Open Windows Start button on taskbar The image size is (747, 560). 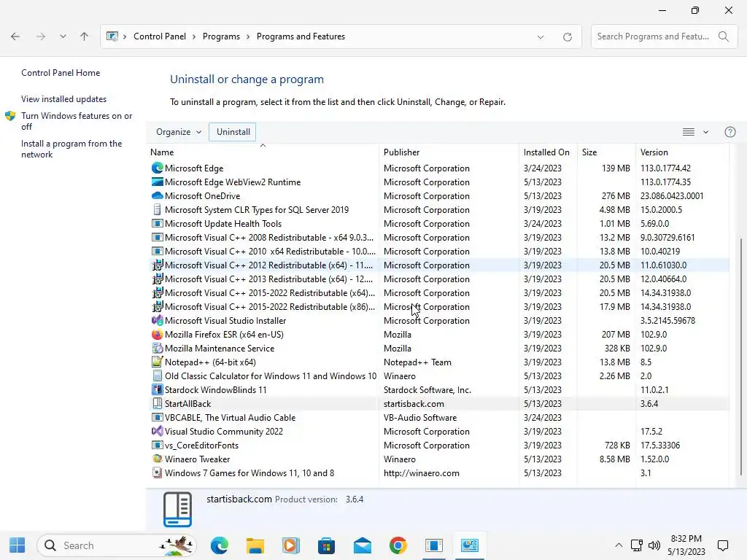[18, 545]
